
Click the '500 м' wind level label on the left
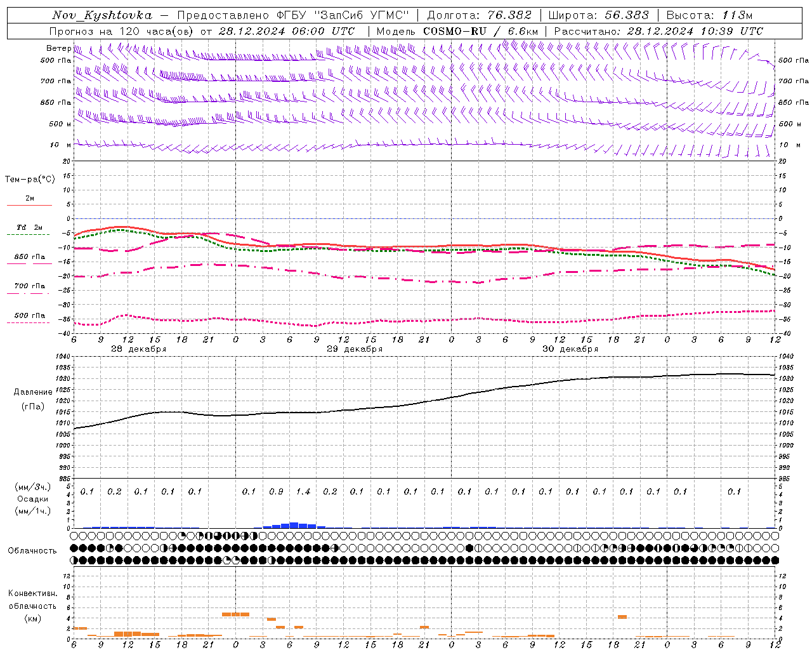(60, 124)
